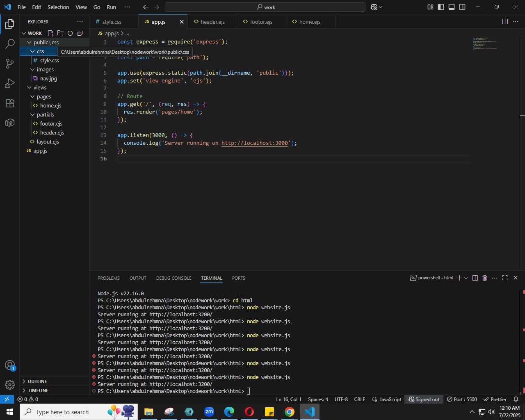Expand the TIMELINE section
Screen dimensions: 525x420
(x=54, y=390)
